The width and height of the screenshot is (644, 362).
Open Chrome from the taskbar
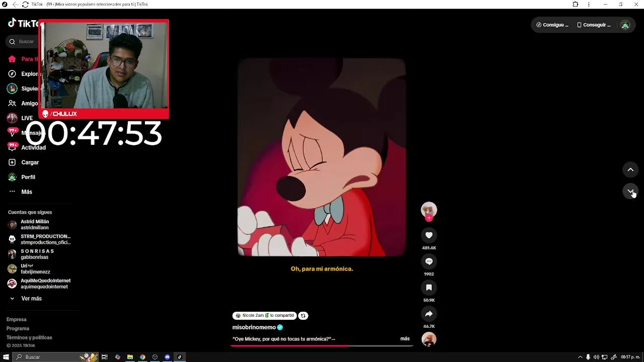[142, 357]
